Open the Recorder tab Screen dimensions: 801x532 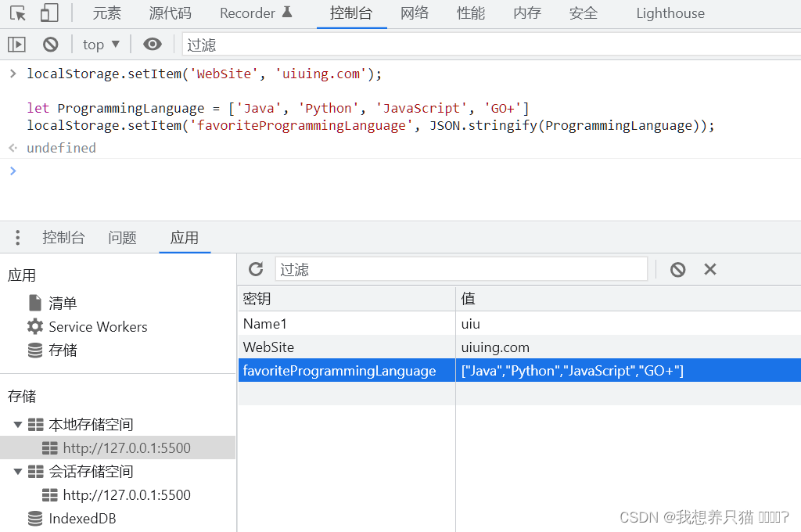coord(256,13)
